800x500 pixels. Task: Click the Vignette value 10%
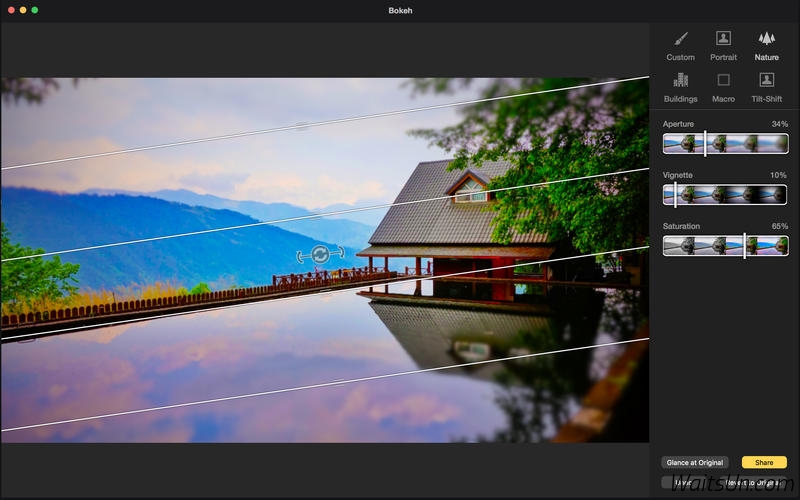click(x=779, y=175)
